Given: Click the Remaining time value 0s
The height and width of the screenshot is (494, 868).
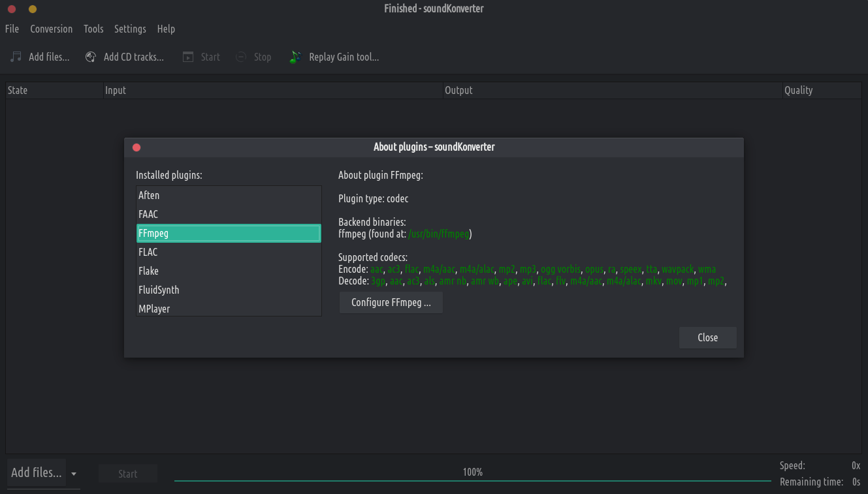Looking at the screenshot, I should point(856,482).
